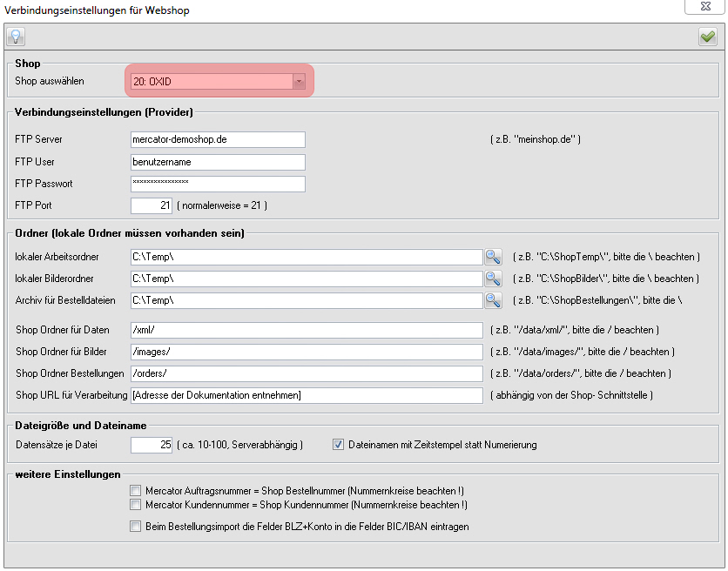The width and height of the screenshot is (728, 571).
Task: Click the Shop URL für Verarbeitung field
Action: click(x=306, y=395)
